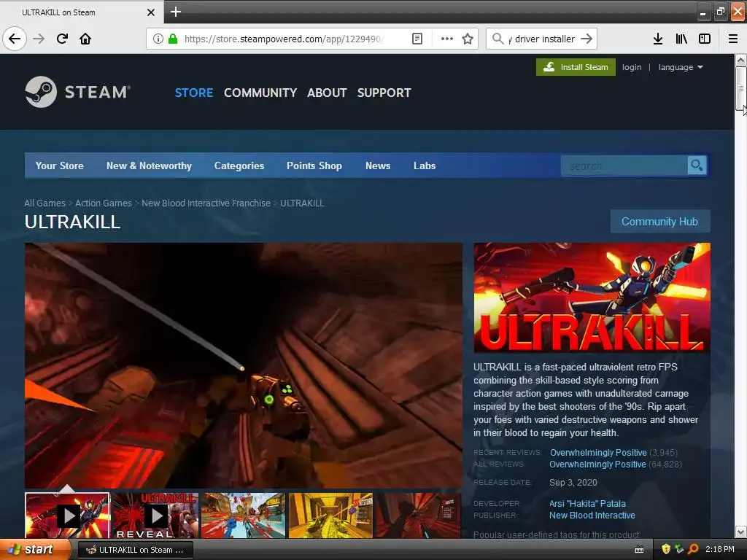
Task: Toggle reader view in address bar
Action: 417,39
